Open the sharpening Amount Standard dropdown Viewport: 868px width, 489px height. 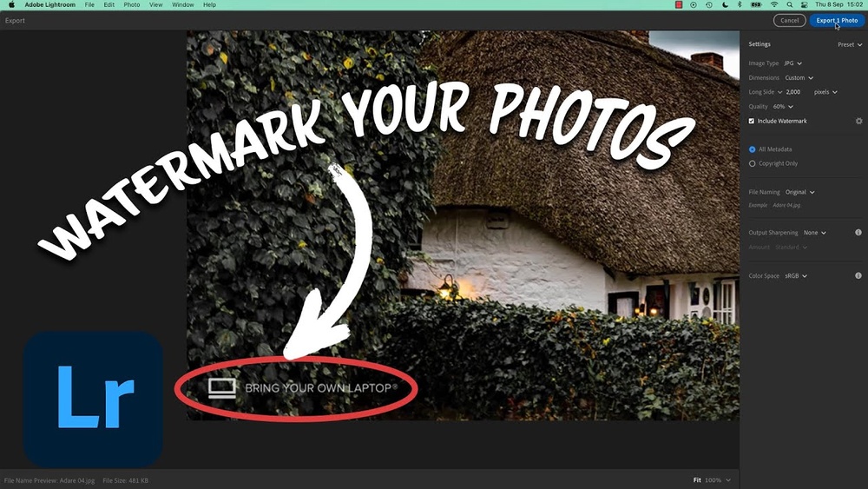tap(791, 248)
